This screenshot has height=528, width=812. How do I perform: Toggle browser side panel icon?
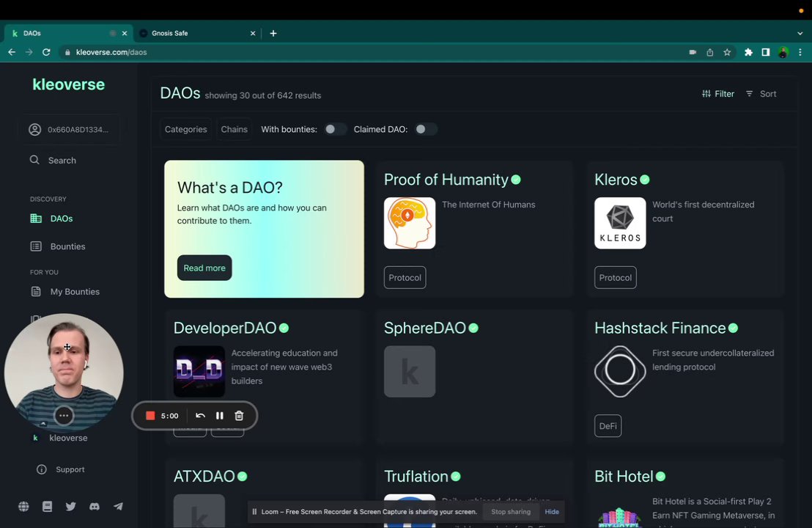click(765, 52)
